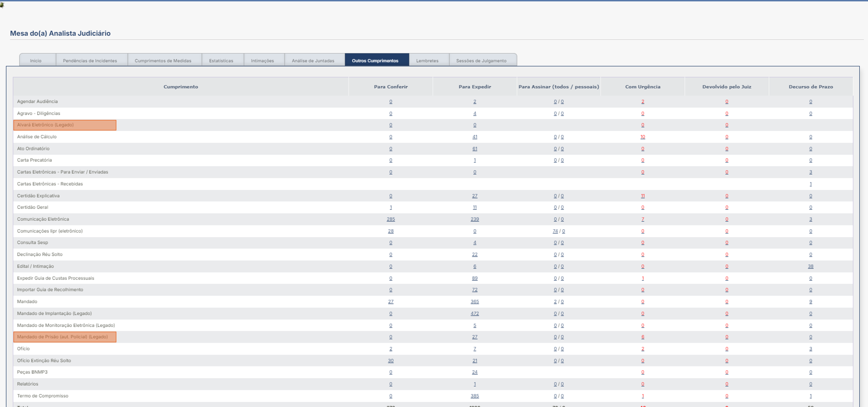Open Mandado Para Assinar count 2
The image size is (868, 407).
(x=555, y=302)
